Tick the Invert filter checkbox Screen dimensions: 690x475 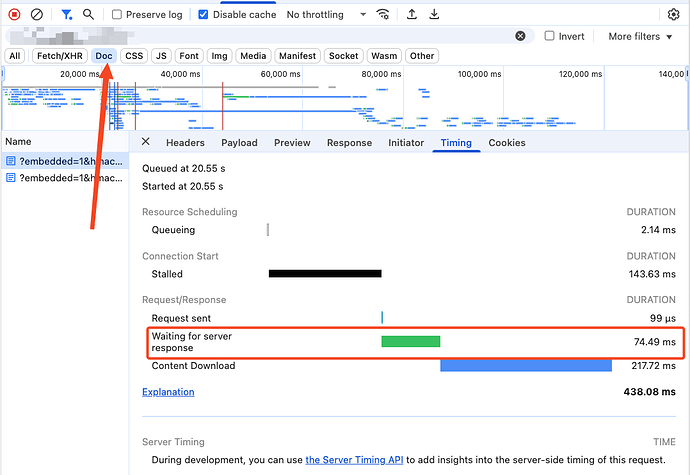click(549, 36)
